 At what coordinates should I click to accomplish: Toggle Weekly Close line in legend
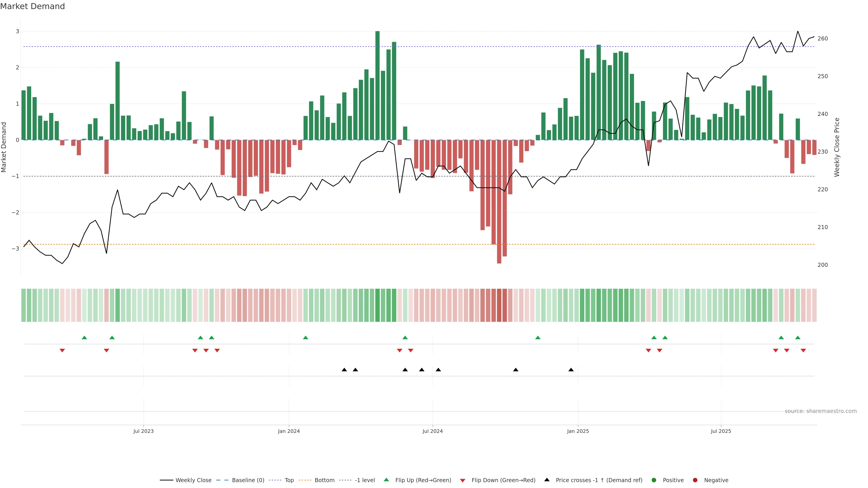coord(193,480)
